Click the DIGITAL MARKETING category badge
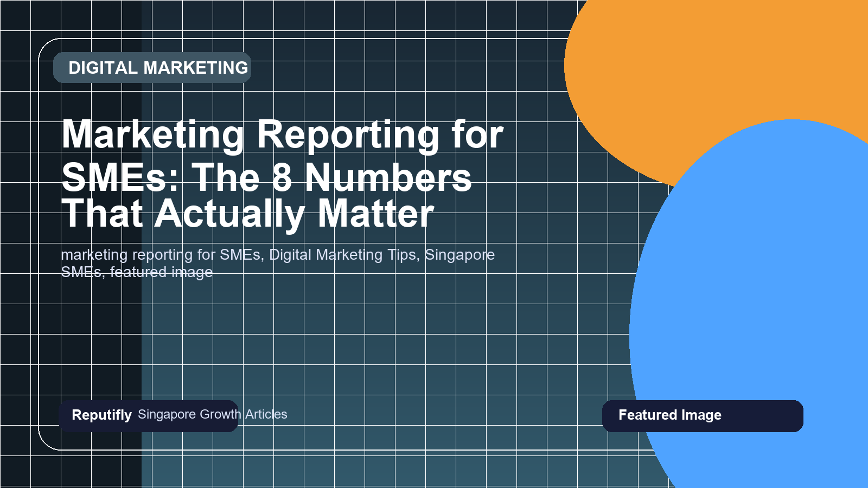 pyautogui.click(x=152, y=68)
